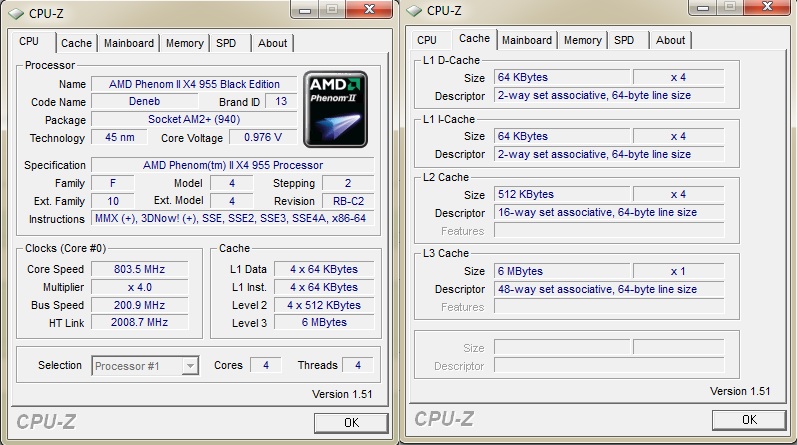This screenshot has width=797, height=445.
Task: Click the Level 3 value 6 MBytes in left window
Action: (324, 322)
